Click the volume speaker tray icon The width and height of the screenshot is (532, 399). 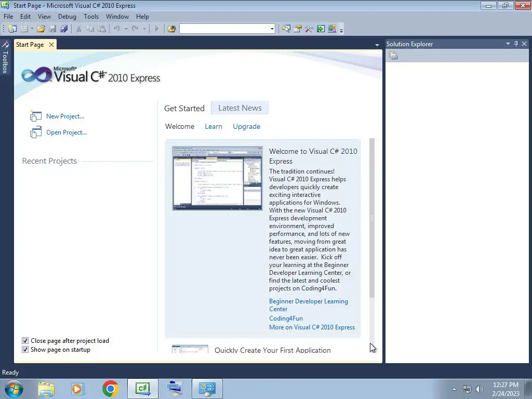click(480, 389)
